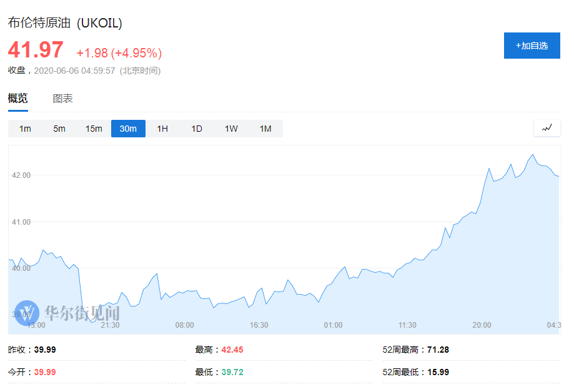Click the 布伦特原油 (UKOIL) title
Screen dimensions: 574x392
(65, 22)
